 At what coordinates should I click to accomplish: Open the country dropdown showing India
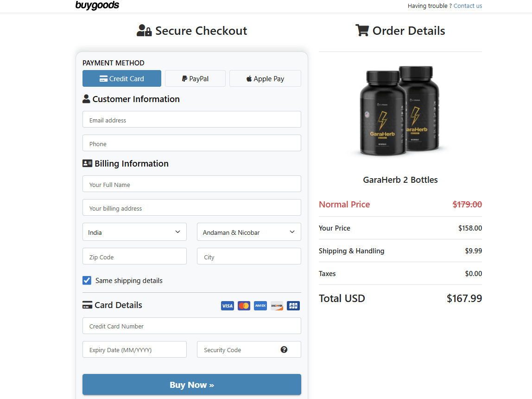pos(134,232)
